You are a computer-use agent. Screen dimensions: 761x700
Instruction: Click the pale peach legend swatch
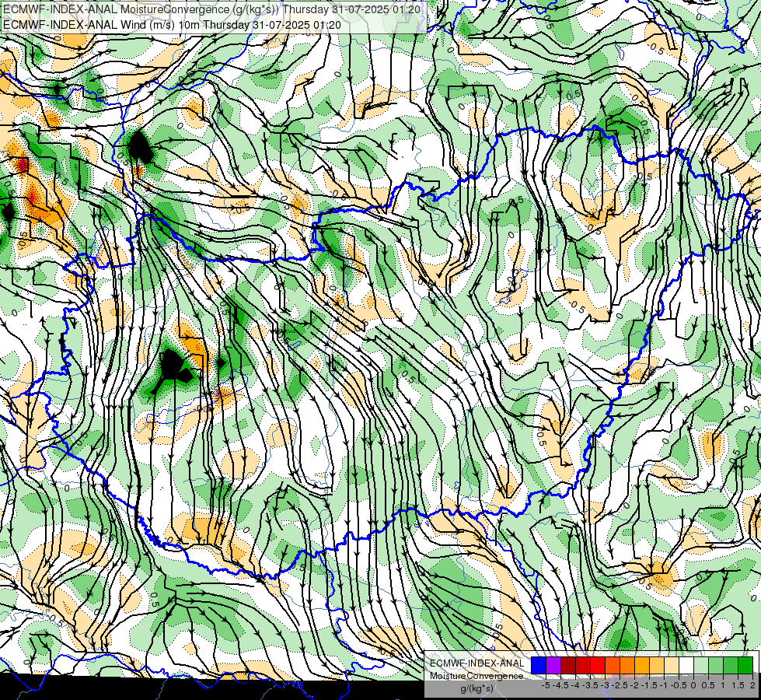672,666
